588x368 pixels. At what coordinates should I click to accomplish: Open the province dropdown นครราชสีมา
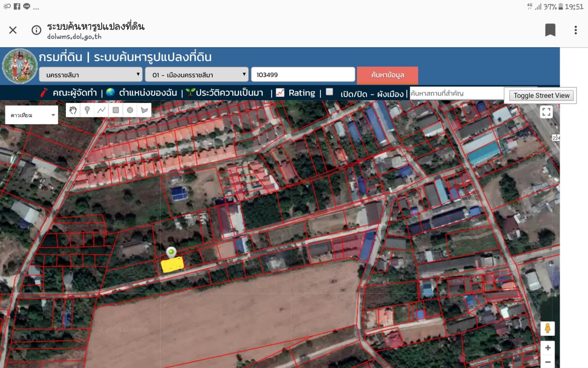90,75
